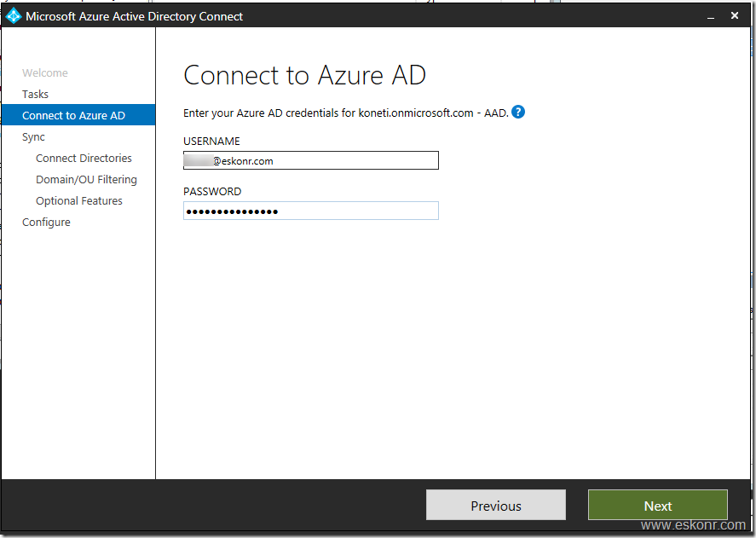Image resolution: width=756 pixels, height=538 pixels.
Task: Click the Azure AD Connect title bar logo
Action: point(14,16)
